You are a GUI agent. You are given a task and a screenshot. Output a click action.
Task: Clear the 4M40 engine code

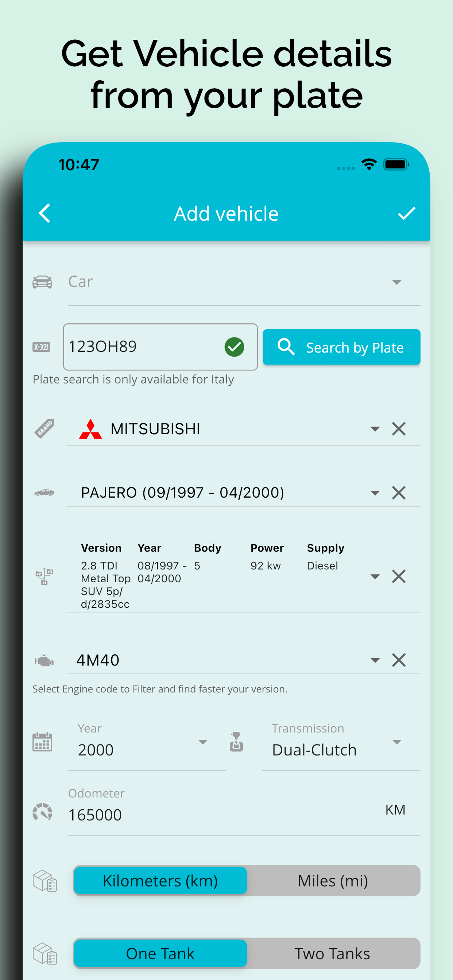coord(399,660)
